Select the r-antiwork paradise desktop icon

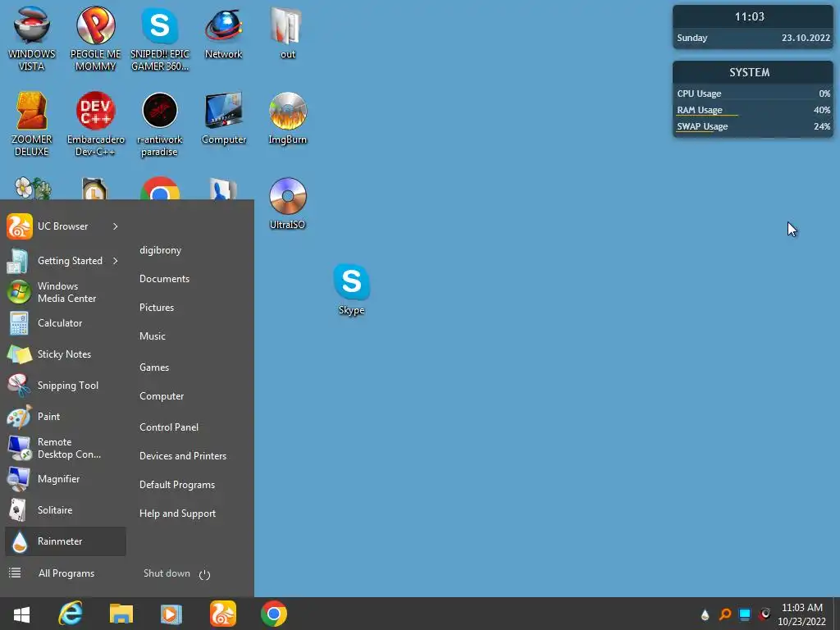coord(160,124)
